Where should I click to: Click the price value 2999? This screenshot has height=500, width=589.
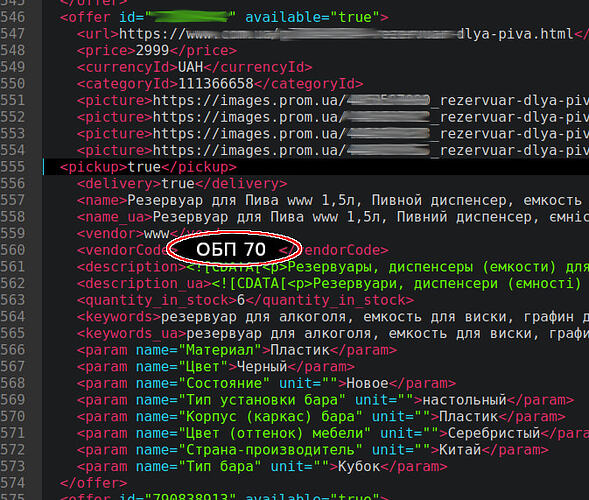153,50
